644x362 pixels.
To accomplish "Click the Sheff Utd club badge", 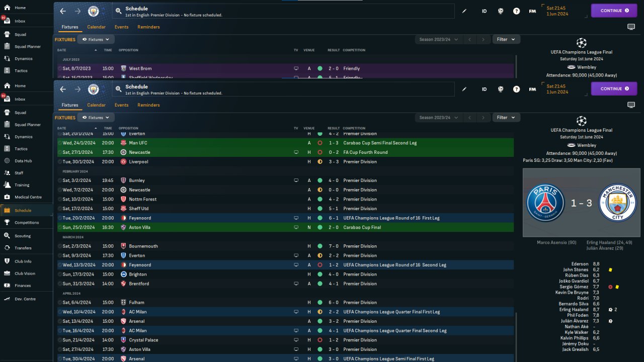I will coord(123,209).
